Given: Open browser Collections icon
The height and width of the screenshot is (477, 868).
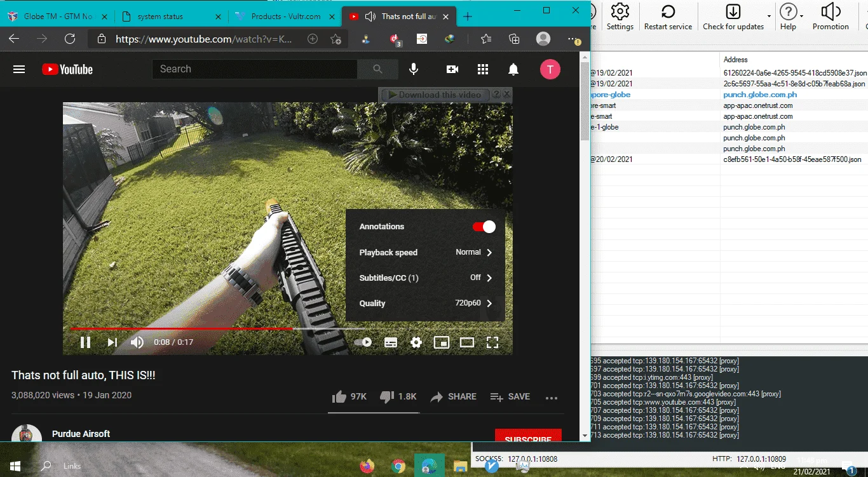Looking at the screenshot, I should [x=514, y=39].
